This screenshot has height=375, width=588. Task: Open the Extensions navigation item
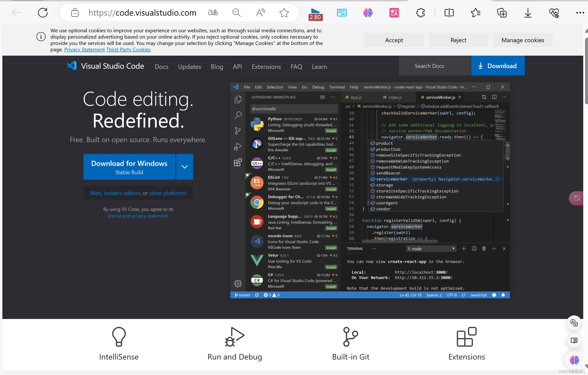266,67
